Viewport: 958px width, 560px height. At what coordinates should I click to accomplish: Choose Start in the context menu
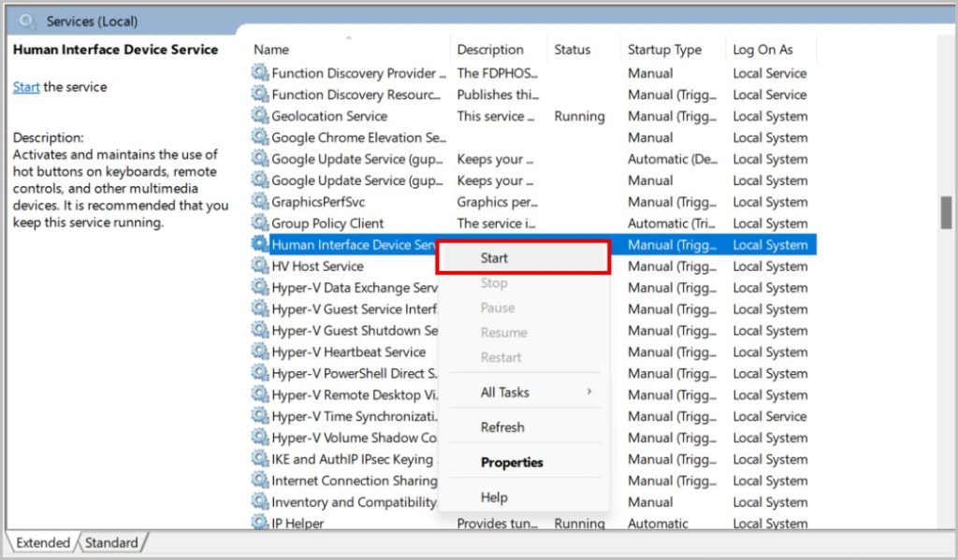(x=523, y=258)
